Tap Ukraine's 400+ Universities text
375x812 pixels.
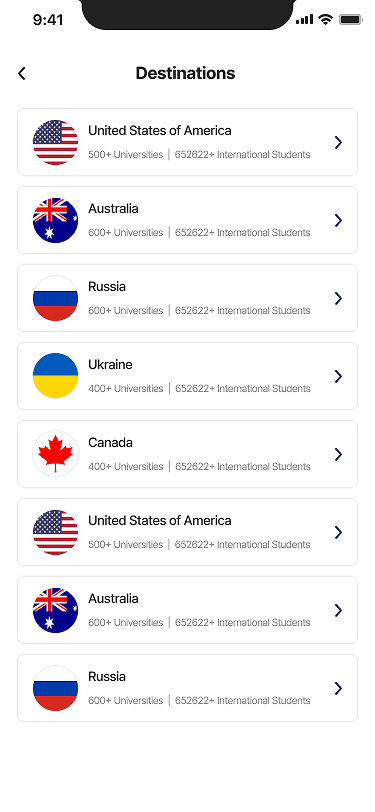pyautogui.click(x=125, y=388)
